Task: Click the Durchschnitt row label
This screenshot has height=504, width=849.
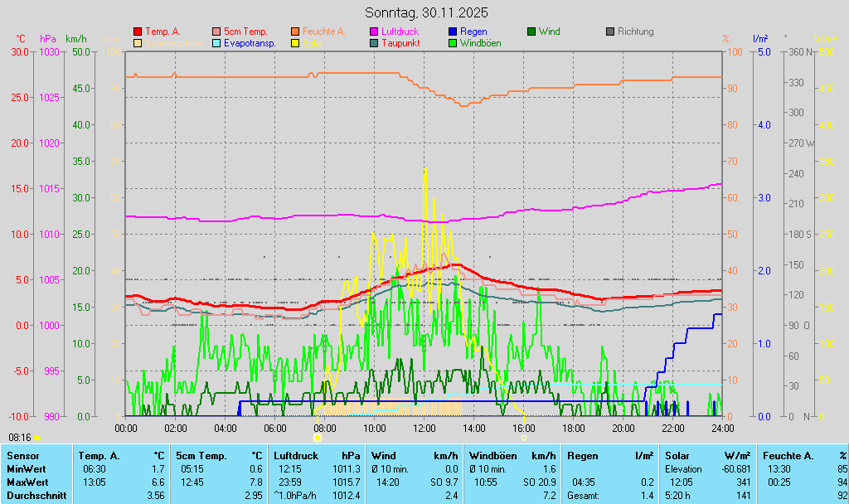Action: point(32,495)
